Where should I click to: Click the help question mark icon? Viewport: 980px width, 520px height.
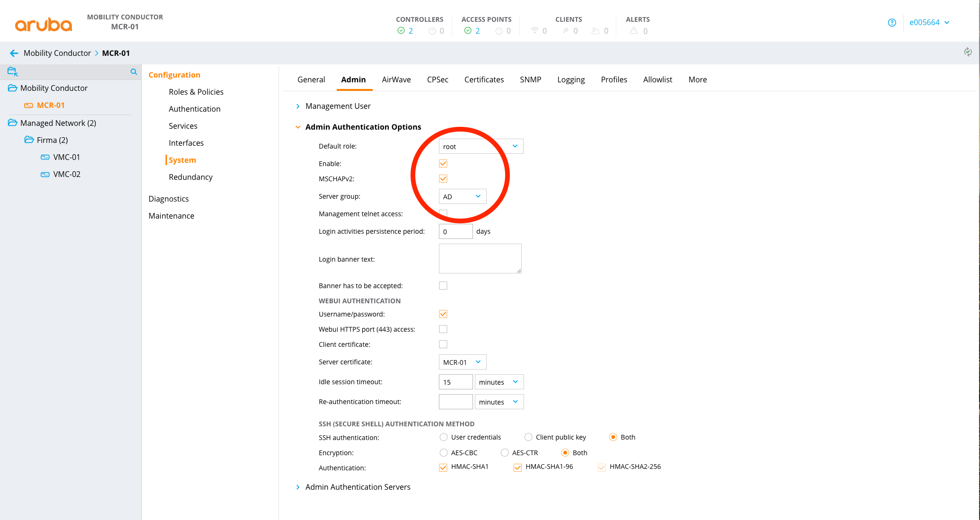pos(892,23)
